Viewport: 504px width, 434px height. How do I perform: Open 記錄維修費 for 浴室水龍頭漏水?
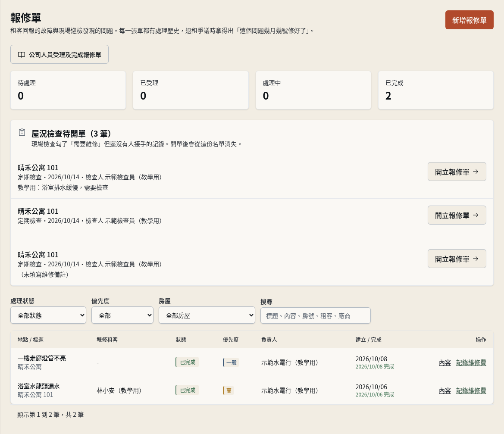(x=471, y=390)
